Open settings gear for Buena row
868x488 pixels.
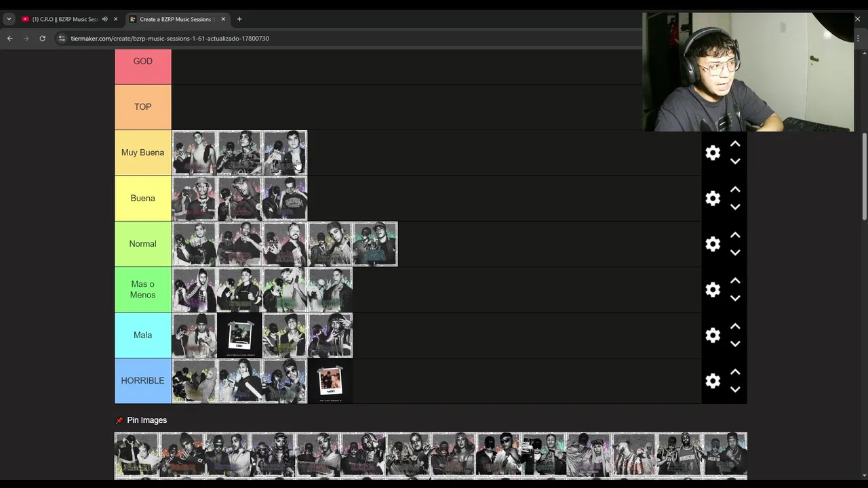pos(713,199)
